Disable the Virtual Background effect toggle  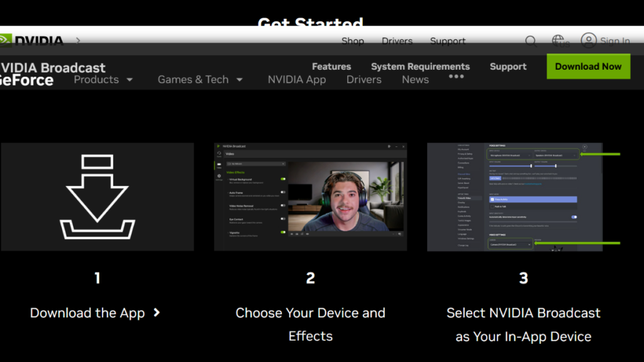(x=283, y=179)
